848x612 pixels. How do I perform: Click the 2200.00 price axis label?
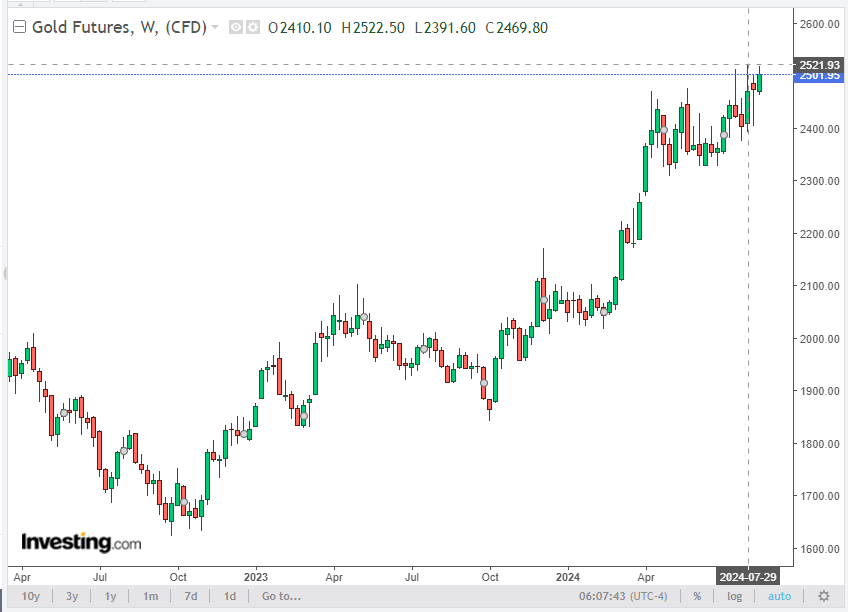[x=820, y=234]
